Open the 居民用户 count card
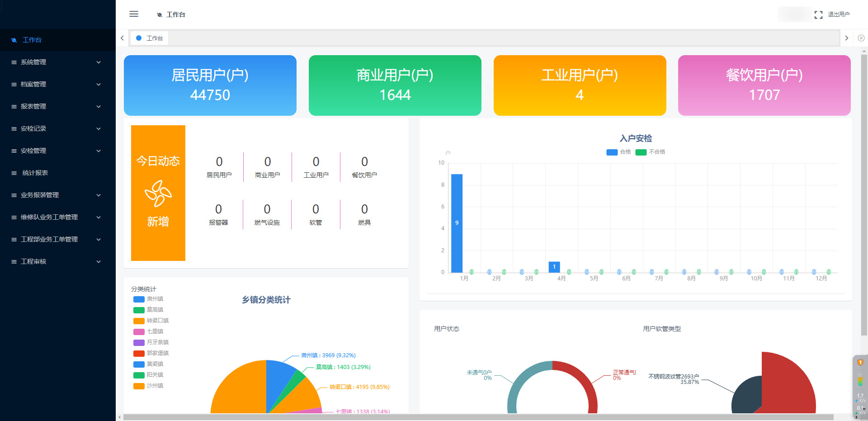 (210, 85)
